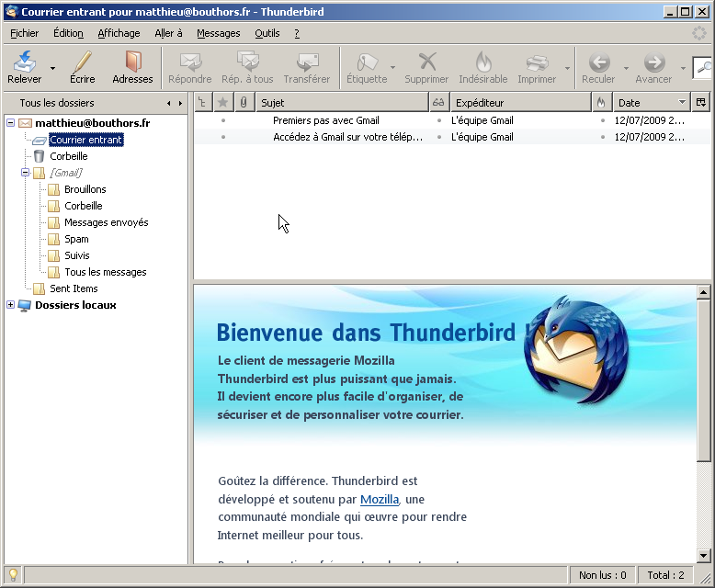The image size is (715, 588).
Task: Open the Reculer history dropdown arrow
Action: coord(626,68)
